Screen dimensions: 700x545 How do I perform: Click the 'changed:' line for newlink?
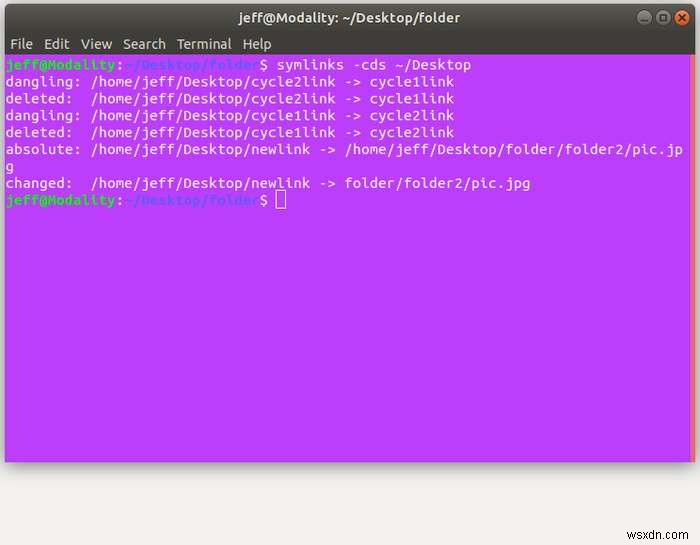tap(268, 183)
